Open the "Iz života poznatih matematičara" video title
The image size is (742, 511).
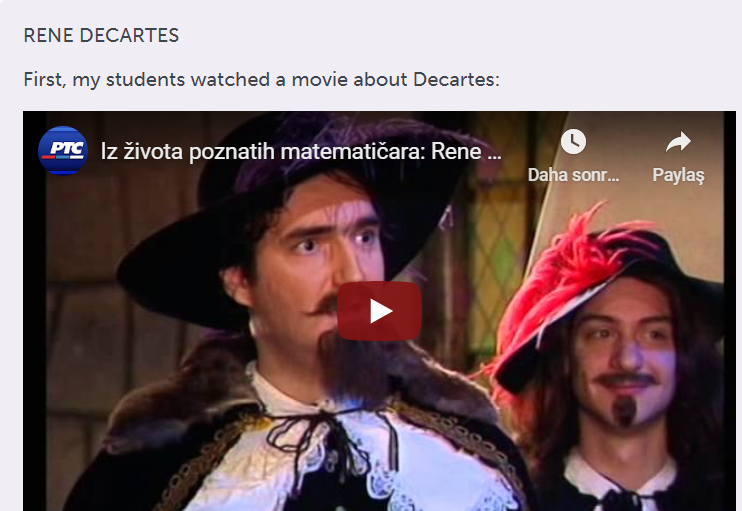tap(301, 151)
